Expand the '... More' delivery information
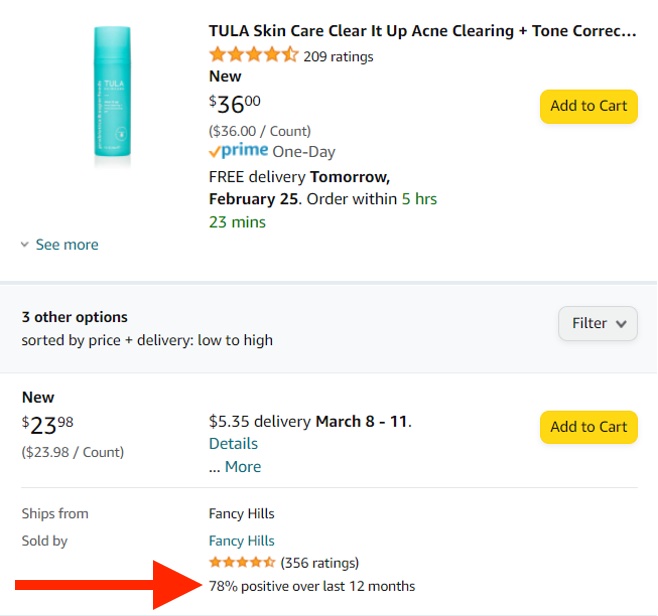 click(235, 467)
